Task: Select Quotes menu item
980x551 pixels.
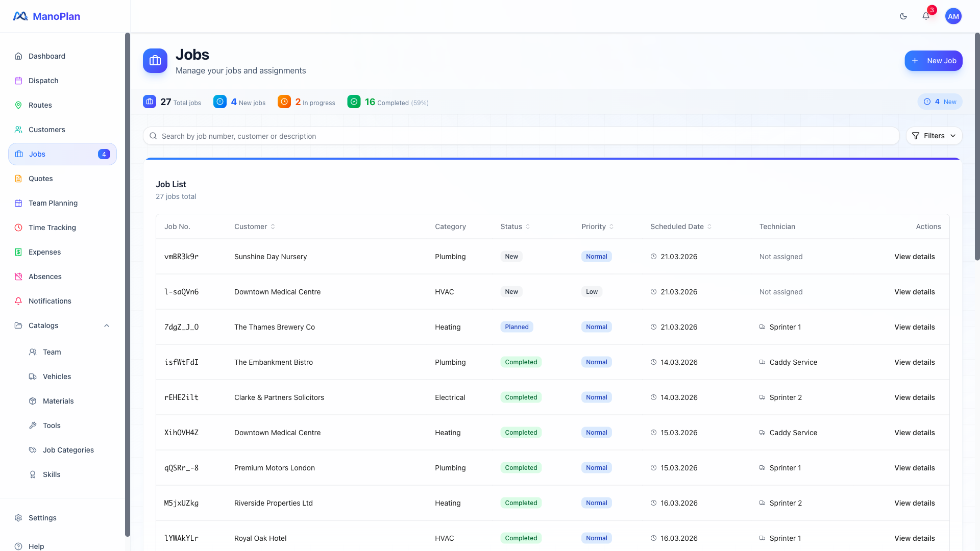Action: point(40,179)
